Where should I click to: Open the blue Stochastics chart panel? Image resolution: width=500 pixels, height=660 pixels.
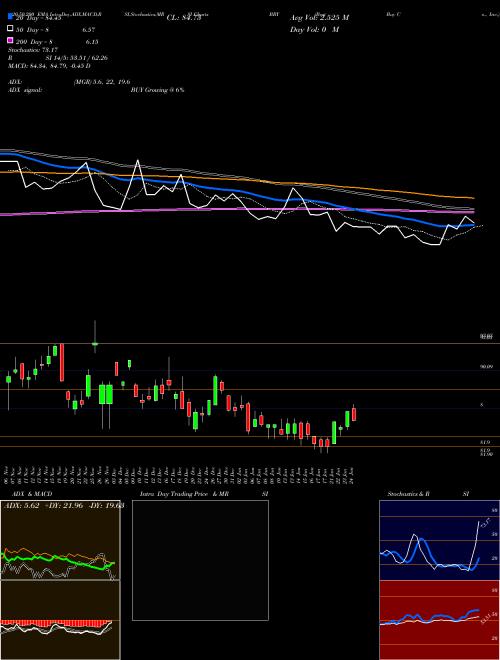[439, 540]
